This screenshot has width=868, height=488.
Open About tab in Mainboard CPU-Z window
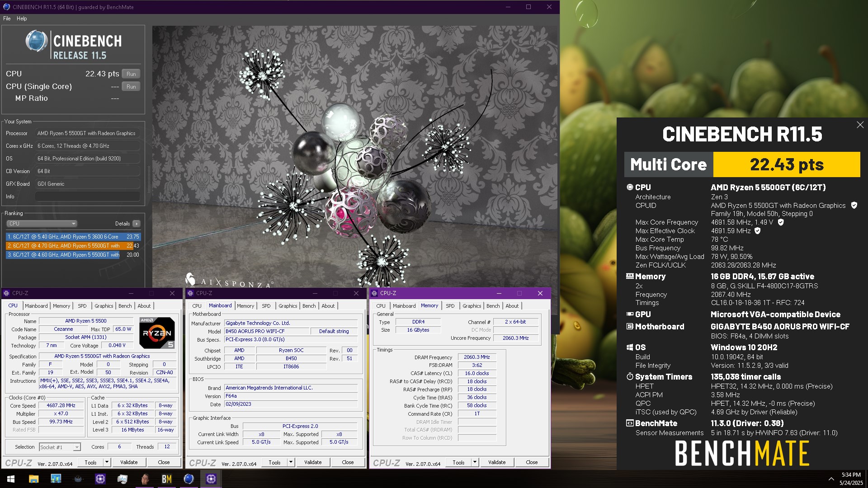(328, 306)
